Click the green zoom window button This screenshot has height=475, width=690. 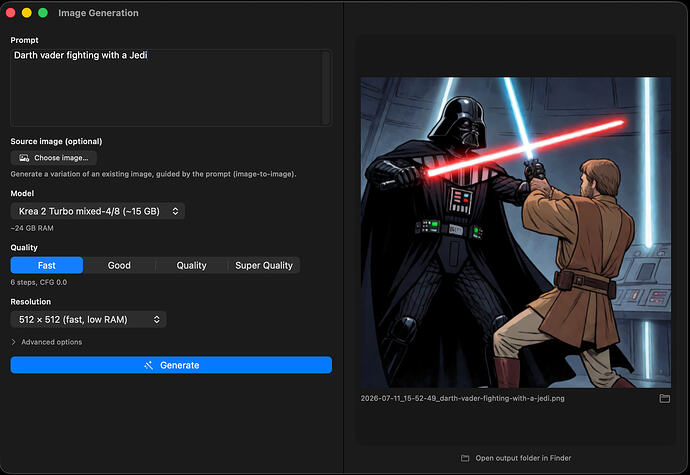point(43,13)
